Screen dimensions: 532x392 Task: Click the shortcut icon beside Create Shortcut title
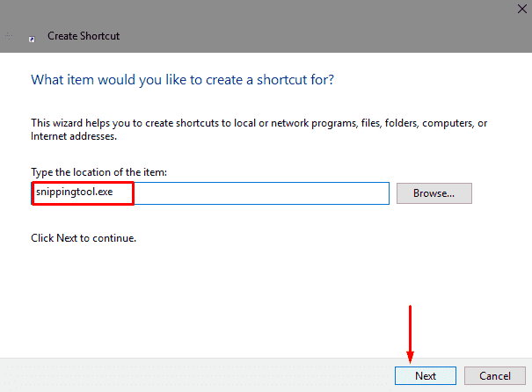pyautogui.click(x=32, y=40)
